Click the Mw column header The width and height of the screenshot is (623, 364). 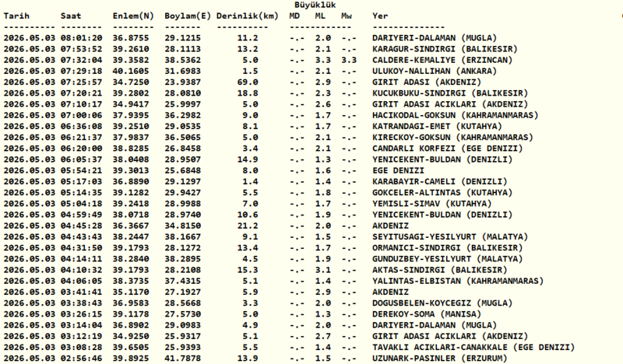coord(346,16)
